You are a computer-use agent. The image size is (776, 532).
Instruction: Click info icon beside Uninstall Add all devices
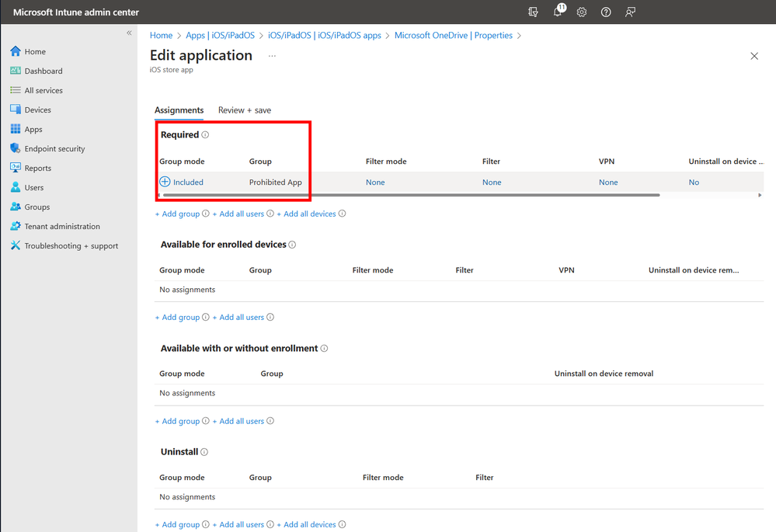(342, 524)
